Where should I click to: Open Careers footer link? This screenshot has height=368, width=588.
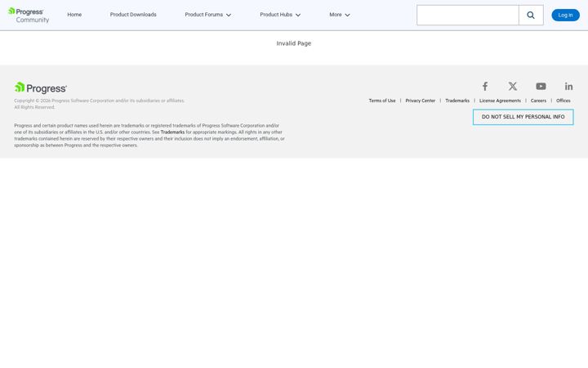(x=538, y=101)
